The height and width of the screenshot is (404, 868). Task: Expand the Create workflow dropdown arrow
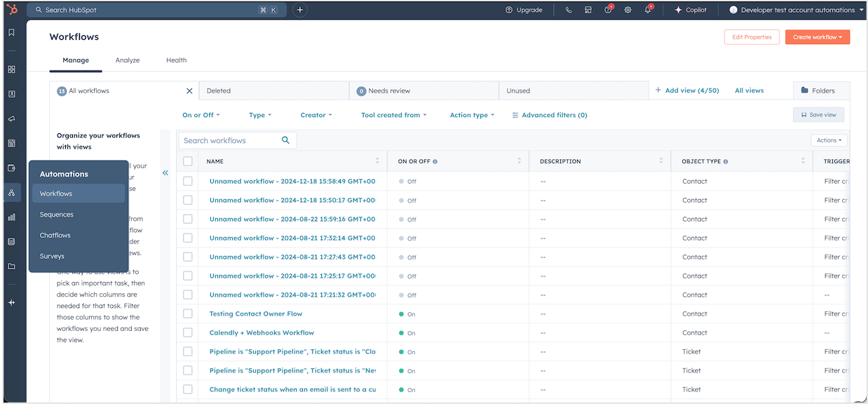(x=839, y=36)
